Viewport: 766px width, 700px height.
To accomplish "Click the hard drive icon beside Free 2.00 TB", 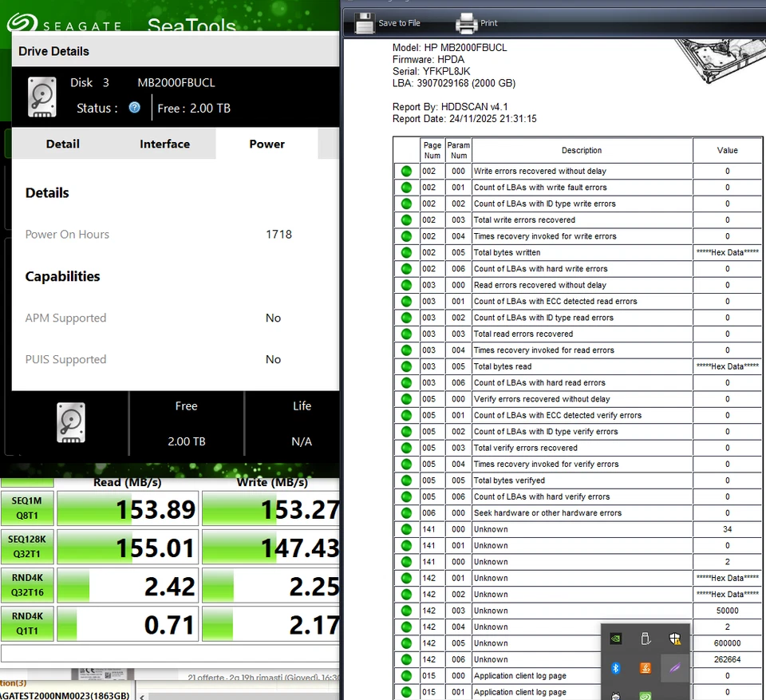I will (x=70, y=423).
